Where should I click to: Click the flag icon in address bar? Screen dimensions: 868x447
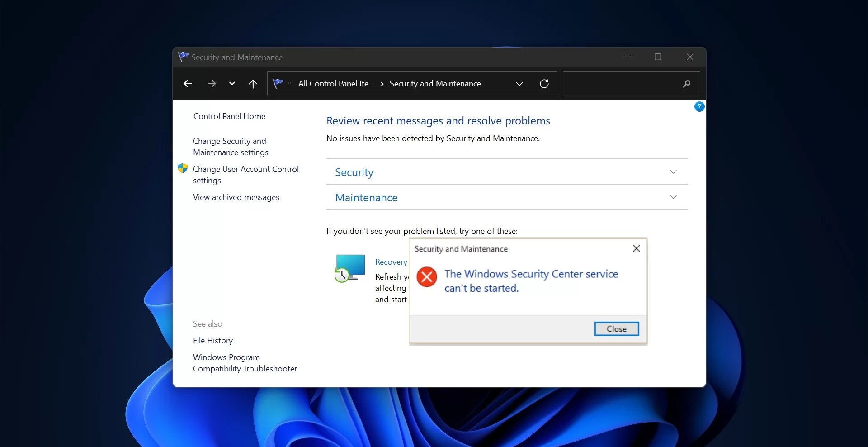click(x=278, y=83)
